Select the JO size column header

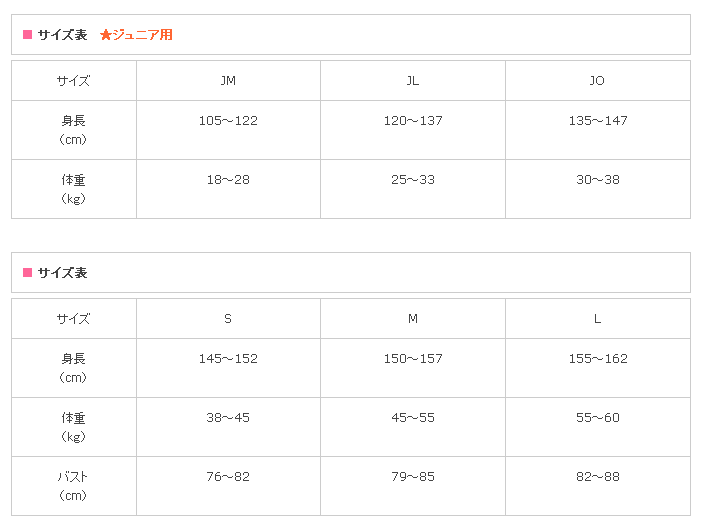coord(597,81)
